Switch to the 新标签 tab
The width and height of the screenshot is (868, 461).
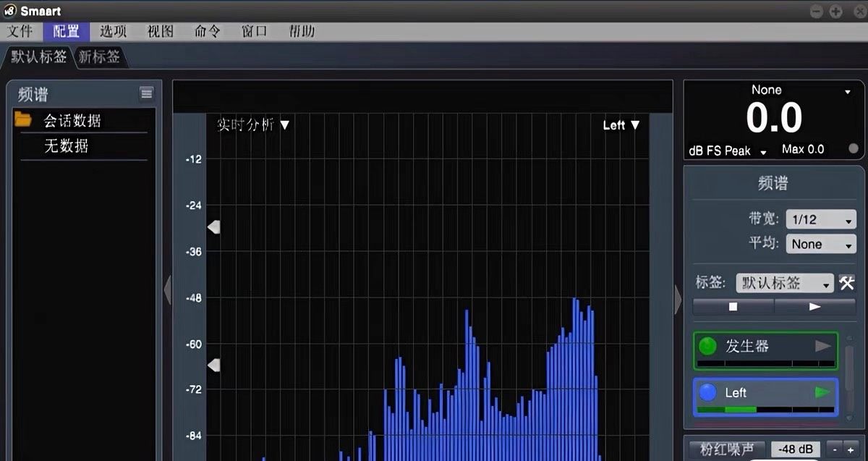pyautogui.click(x=100, y=56)
